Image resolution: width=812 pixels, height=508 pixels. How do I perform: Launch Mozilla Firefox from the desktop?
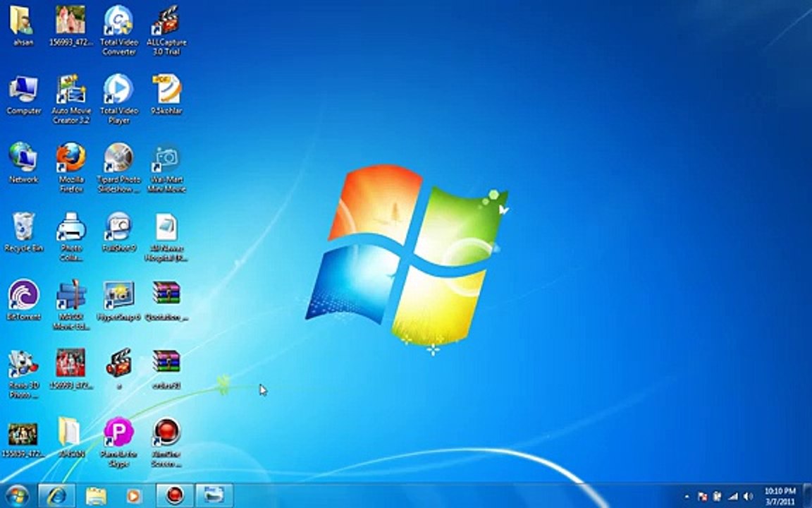(71, 168)
